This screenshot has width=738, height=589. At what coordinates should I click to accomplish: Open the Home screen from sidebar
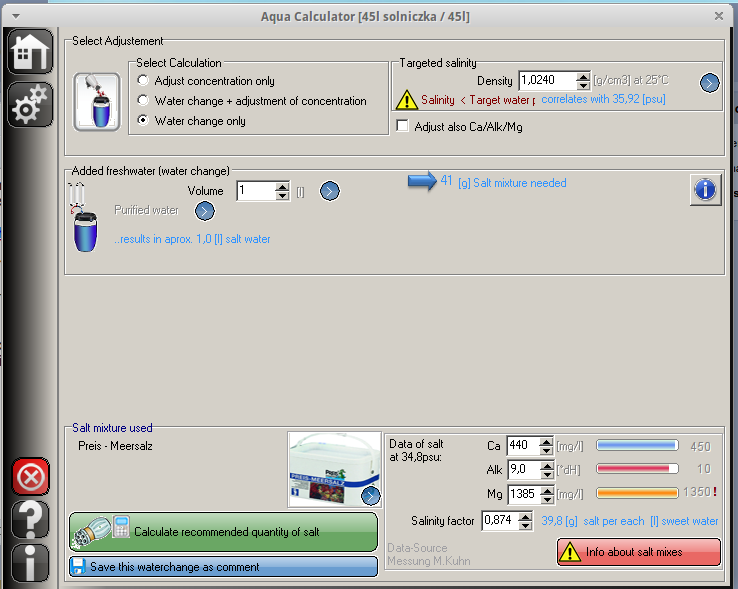click(x=30, y=52)
